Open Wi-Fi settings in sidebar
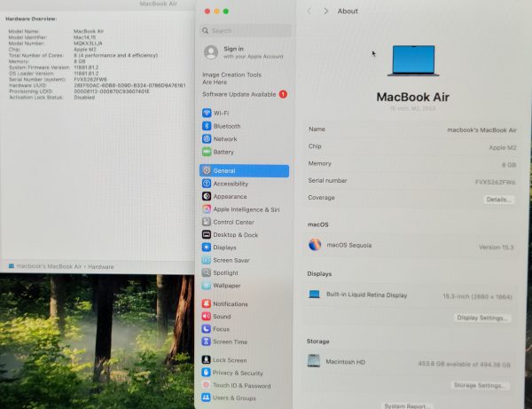The image size is (532, 409). 222,114
